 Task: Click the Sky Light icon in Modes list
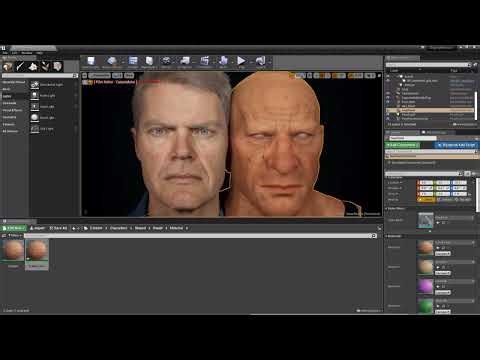click(35, 129)
